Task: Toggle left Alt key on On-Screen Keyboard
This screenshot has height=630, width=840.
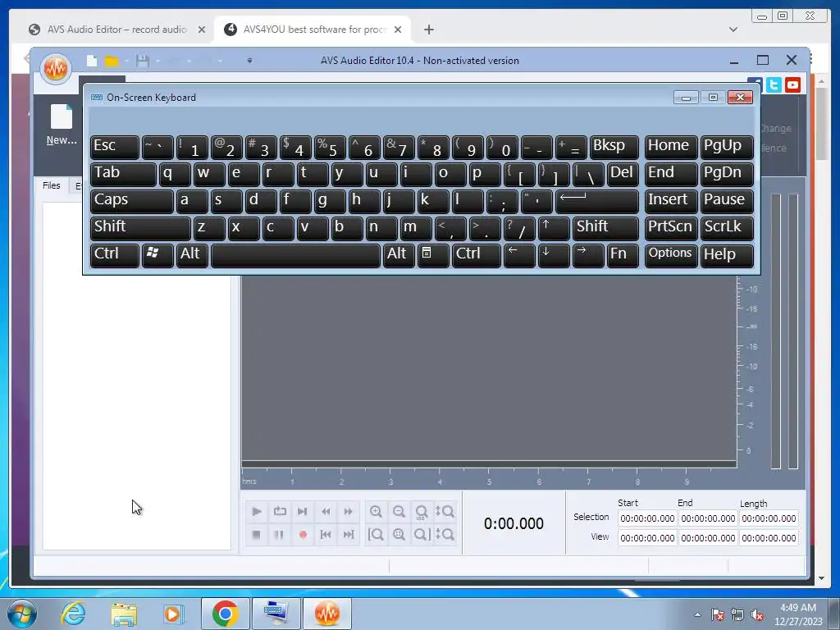Action: pyautogui.click(x=191, y=255)
